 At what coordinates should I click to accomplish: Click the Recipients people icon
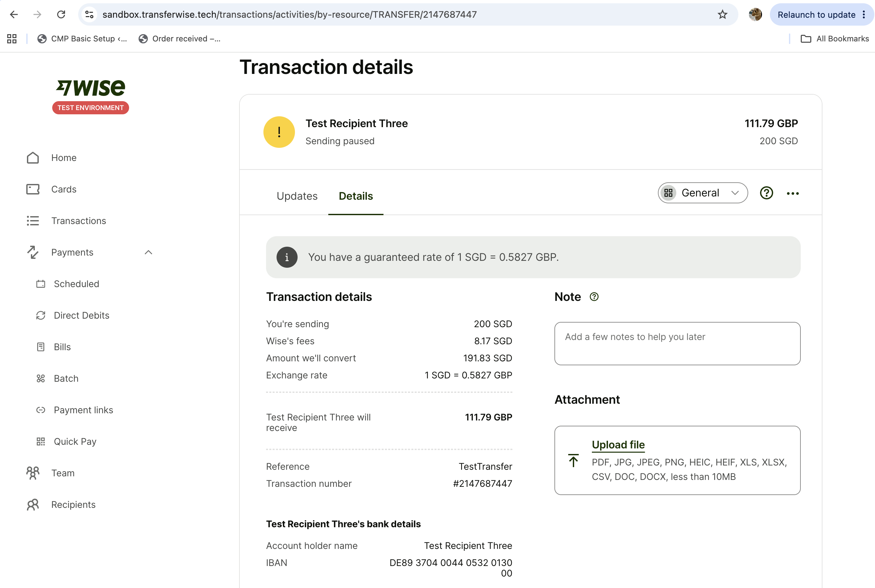coord(33,504)
